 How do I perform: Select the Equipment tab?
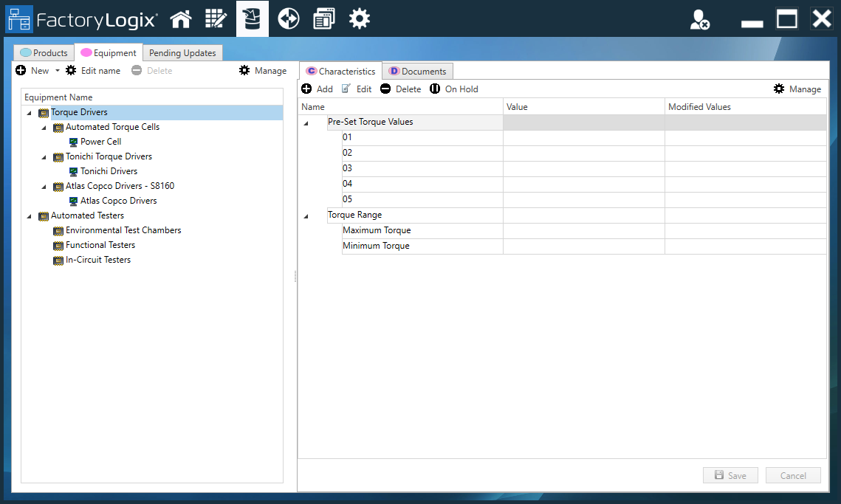[x=109, y=52]
